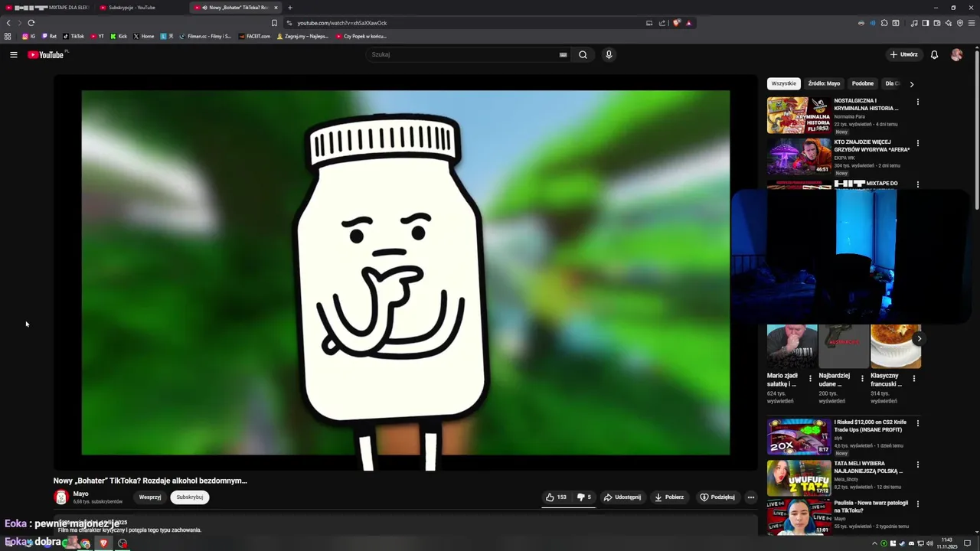Click the magnifier search button
Image resolution: width=980 pixels, height=551 pixels.
pyautogui.click(x=583, y=55)
